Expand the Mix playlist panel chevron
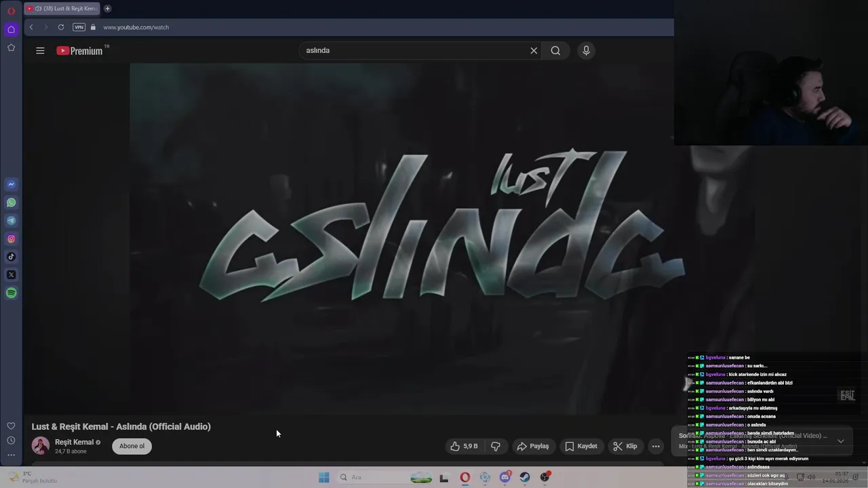The width and height of the screenshot is (868, 488). click(841, 441)
